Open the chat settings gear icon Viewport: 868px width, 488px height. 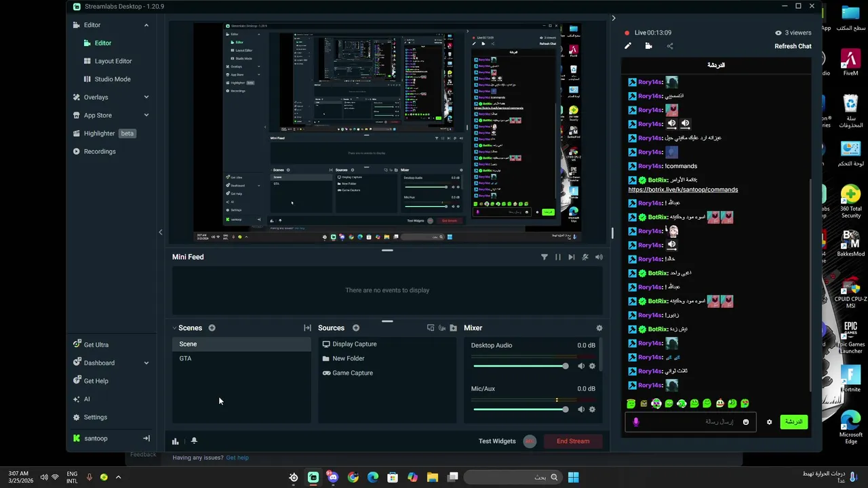[x=769, y=422]
